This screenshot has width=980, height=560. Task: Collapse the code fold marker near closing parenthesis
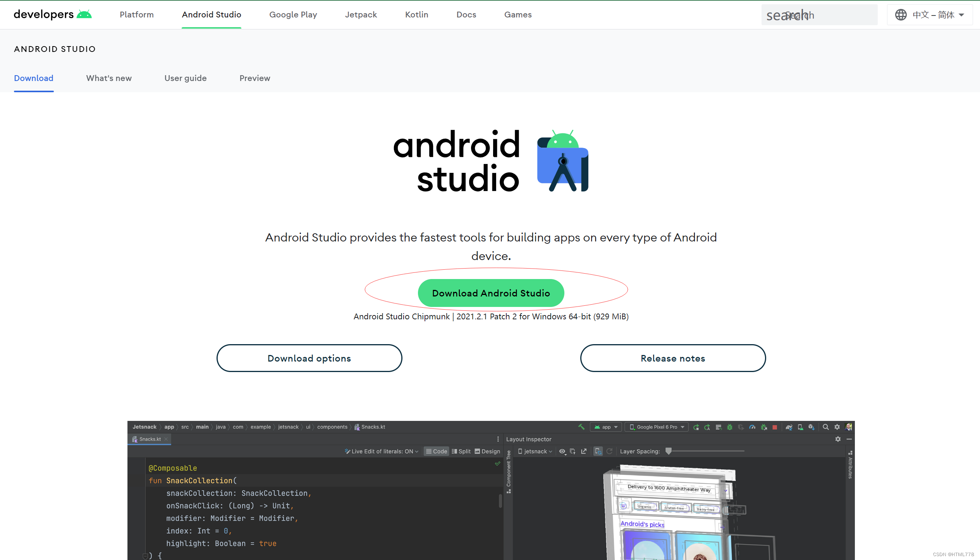tap(145, 556)
